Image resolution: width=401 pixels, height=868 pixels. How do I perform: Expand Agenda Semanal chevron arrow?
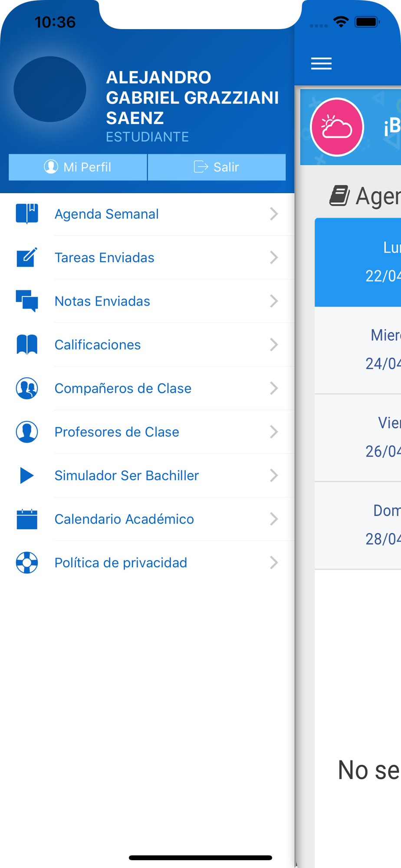pyautogui.click(x=274, y=214)
